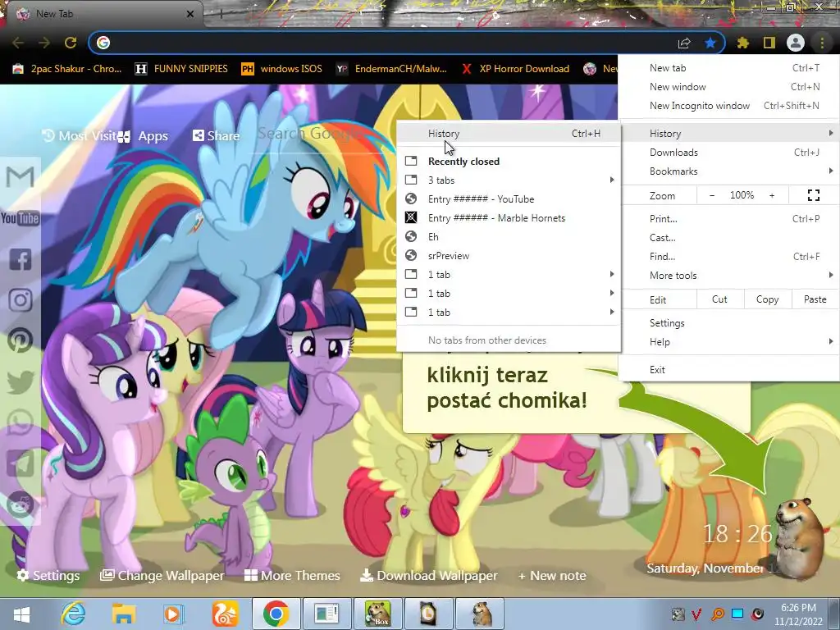840x630 pixels.
Task: Open the Reddit icon in left sidebar
Action: coord(21,504)
